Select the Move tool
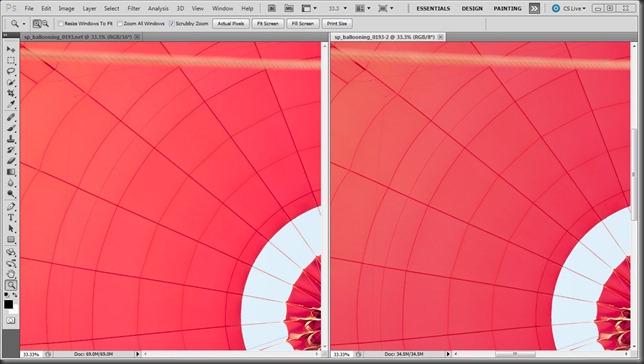The height and width of the screenshot is (364, 644). tap(11, 49)
